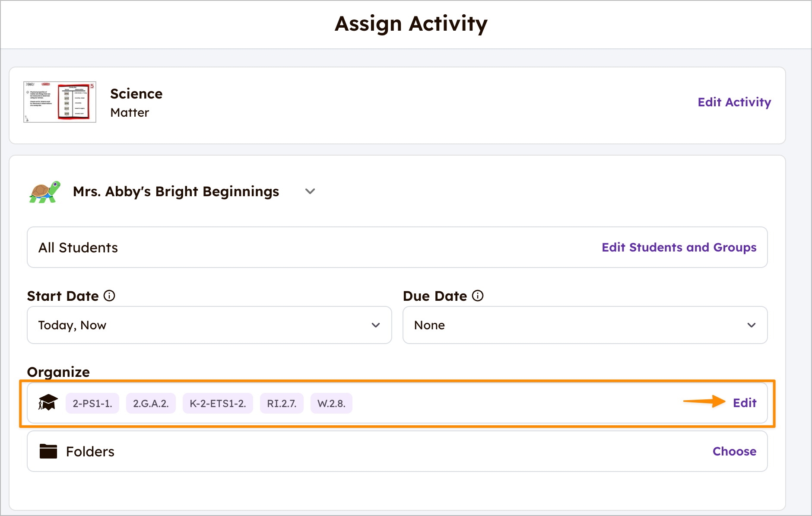Screen dimensions: 812x516
Task: Select the K-2-ETS1-2. standard tag
Action: (218, 403)
